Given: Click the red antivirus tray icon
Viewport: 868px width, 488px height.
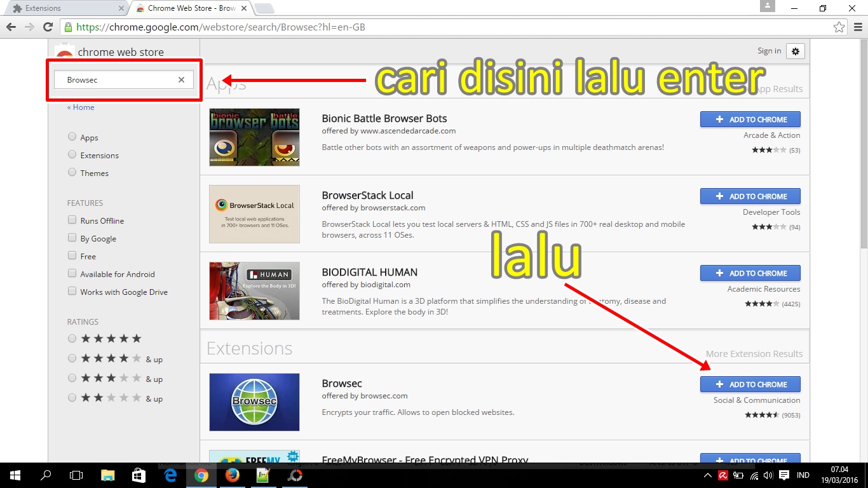Looking at the screenshot, I should point(723,475).
